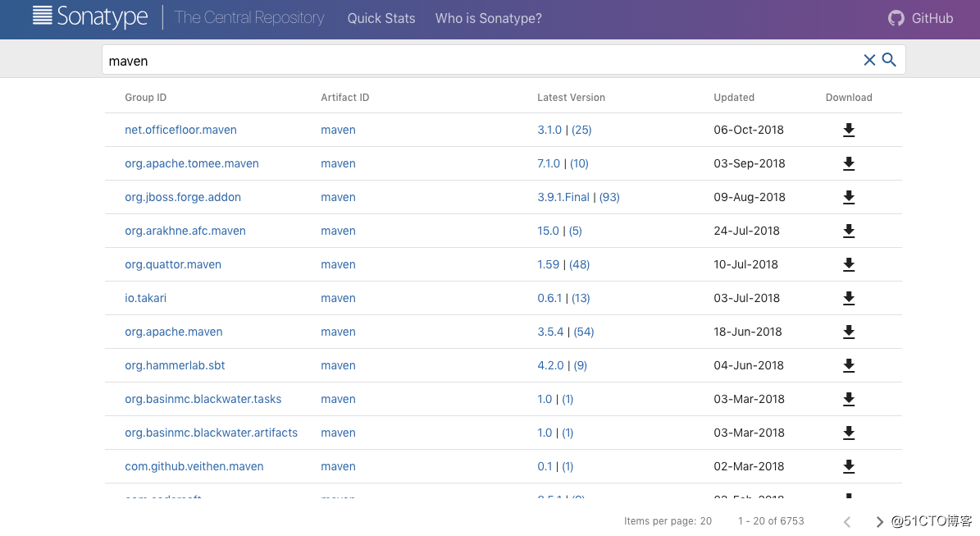The image size is (980, 536).
Task: Click the 1 - 20 of 6753 range label
Action: point(771,521)
